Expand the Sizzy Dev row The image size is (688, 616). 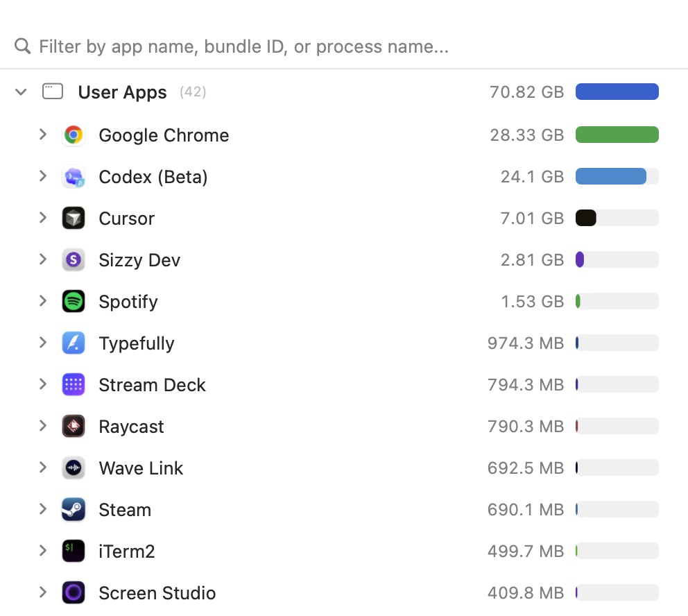(43, 259)
